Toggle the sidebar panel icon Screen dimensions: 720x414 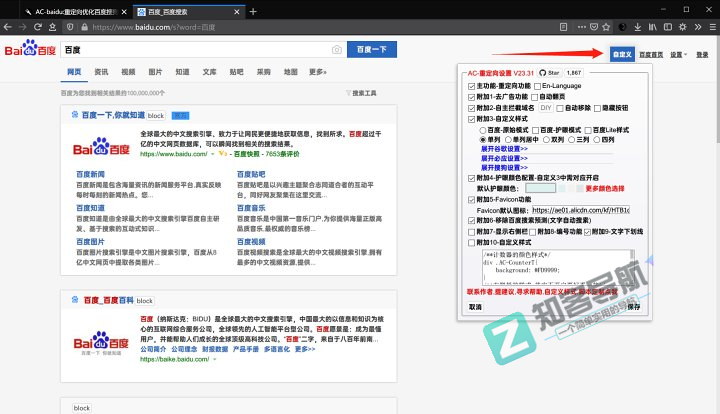tap(668, 27)
